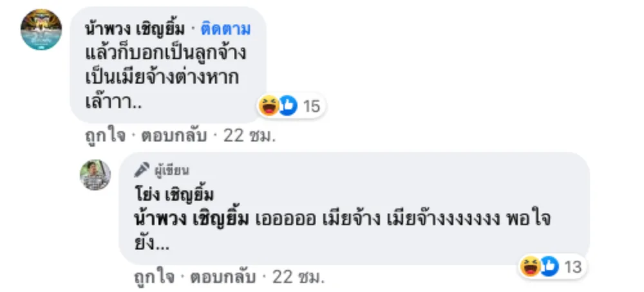Viewport: 644px width, 292px height.
Task: Open the โย่ง เชิญยิ้ม name link in the reply
Action: click(174, 196)
